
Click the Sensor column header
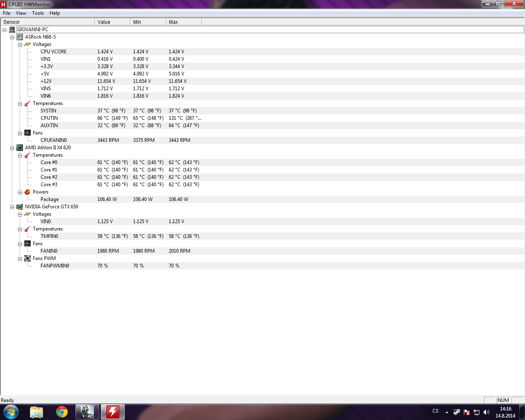[x=48, y=22]
